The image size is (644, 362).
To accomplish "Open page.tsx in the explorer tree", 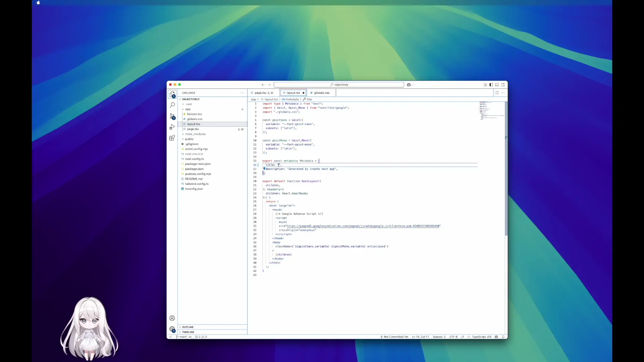I will [x=213, y=129].
